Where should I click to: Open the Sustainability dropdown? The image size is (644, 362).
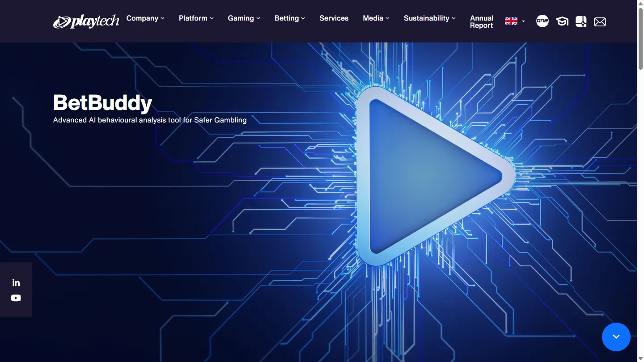[x=430, y=18]
